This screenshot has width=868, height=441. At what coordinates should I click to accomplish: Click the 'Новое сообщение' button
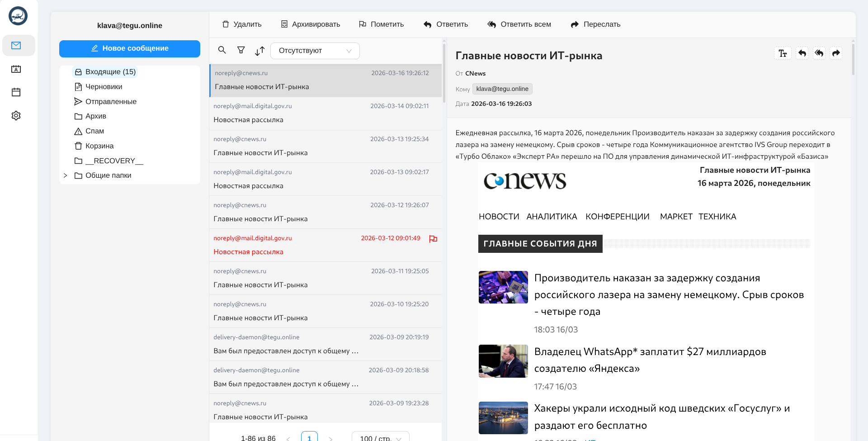[x=130, y=49]
